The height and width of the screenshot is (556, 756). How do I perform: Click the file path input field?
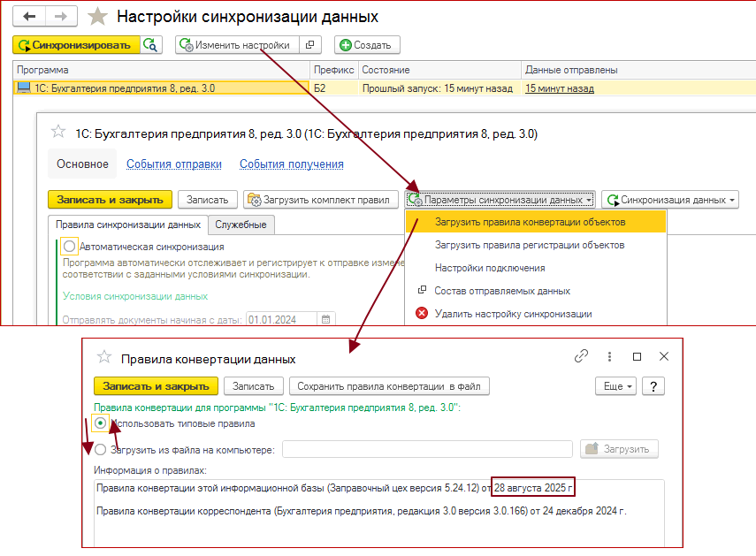427,449
